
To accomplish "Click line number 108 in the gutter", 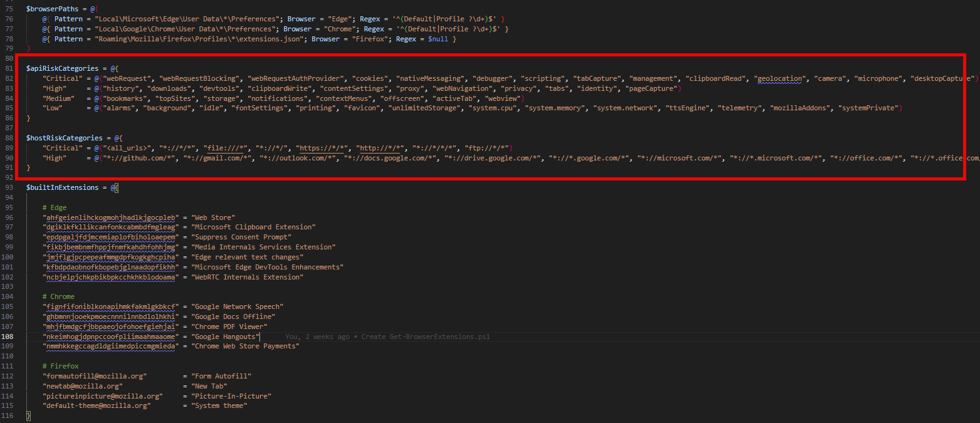I will click(x=8, y=337).
